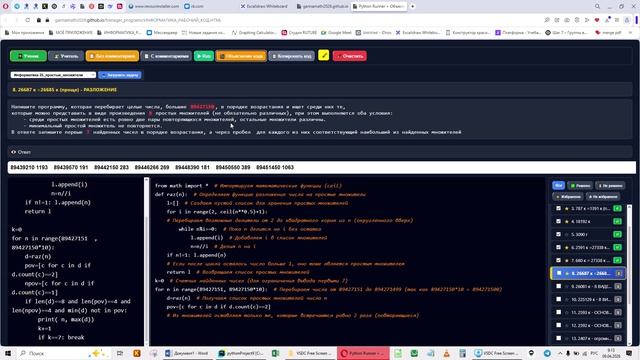Screen dimensions: 640x360
Task: Open the Telegram tray icon
Action: (547, 353)
